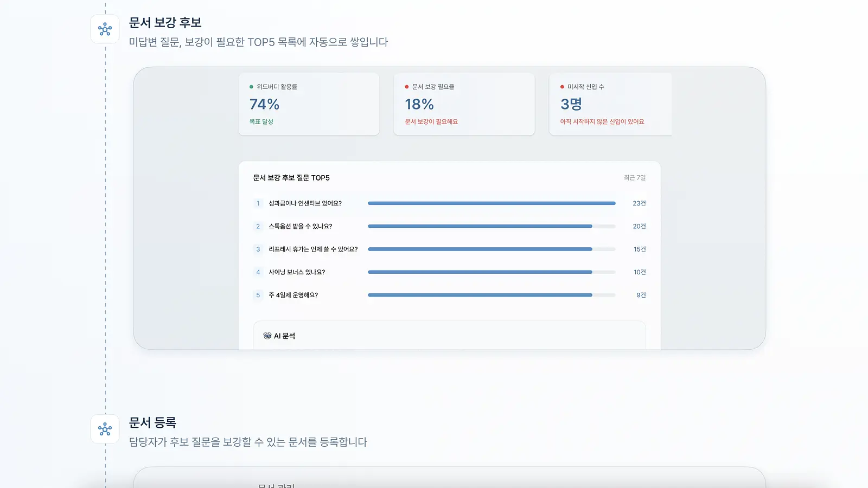This screenshot has height=488, width=868.
Task: Click the network icon beside 문서 등록
Action: 105,429
